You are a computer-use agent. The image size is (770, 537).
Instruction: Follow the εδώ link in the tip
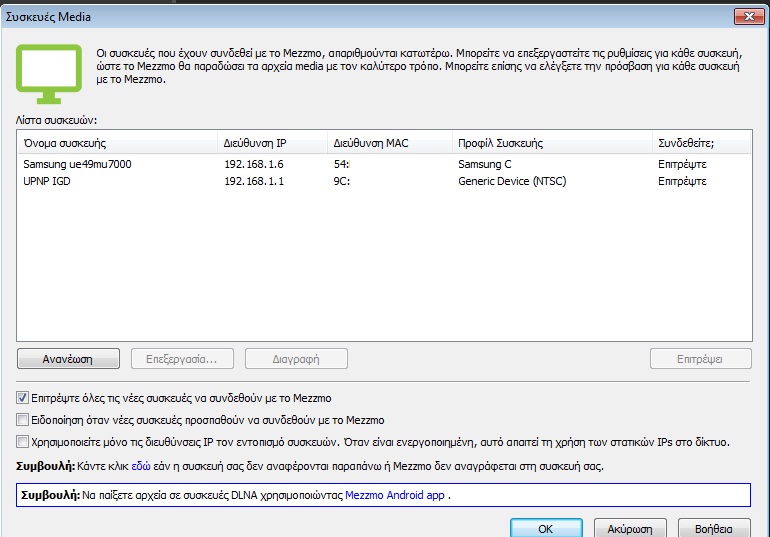pyautogui.click(x=140, y=466)
